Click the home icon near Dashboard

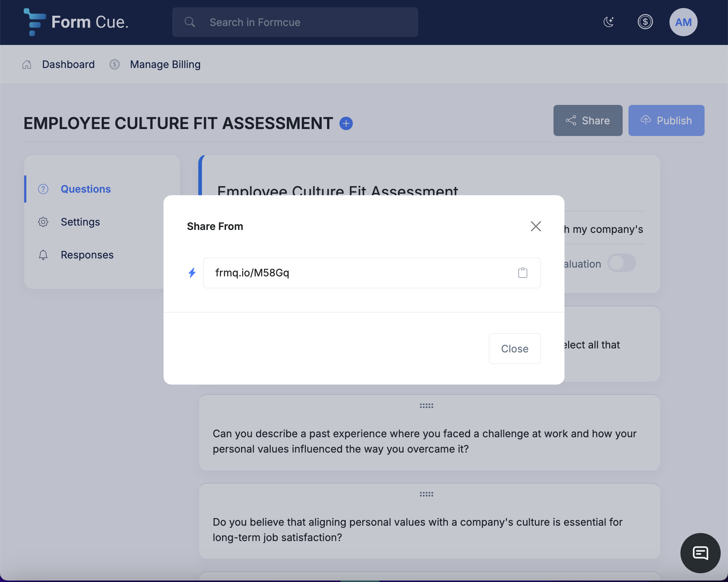point(27,65)
